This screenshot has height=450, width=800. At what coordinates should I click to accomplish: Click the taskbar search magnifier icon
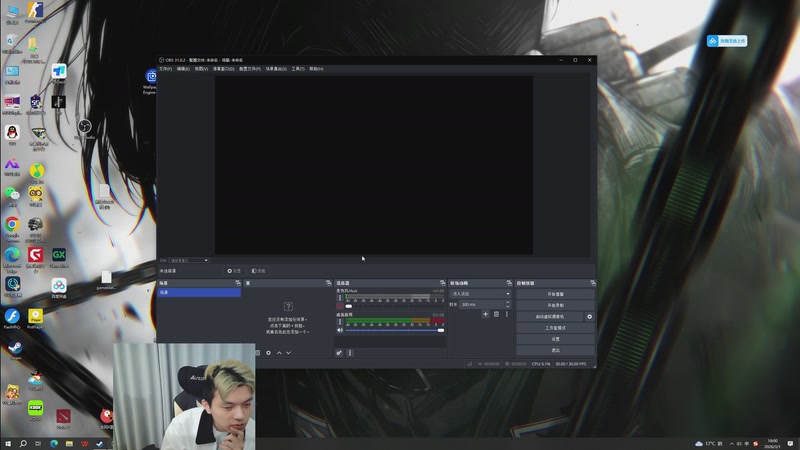23,444
